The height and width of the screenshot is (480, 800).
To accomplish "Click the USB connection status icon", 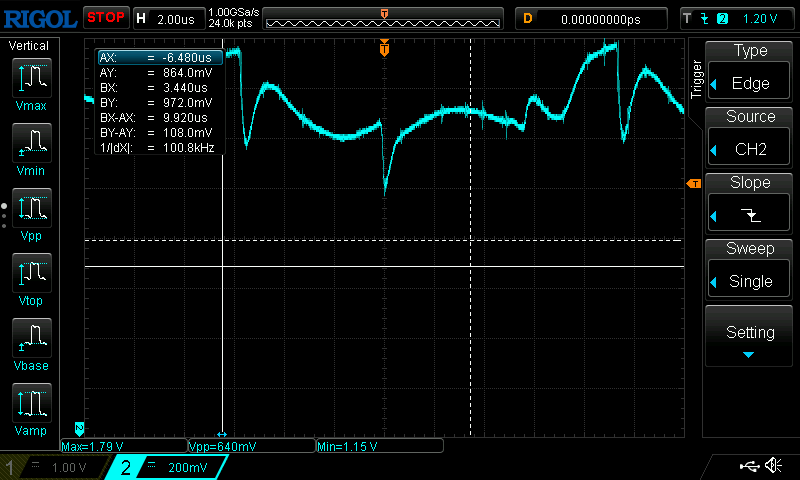I will tap(749, 466).
